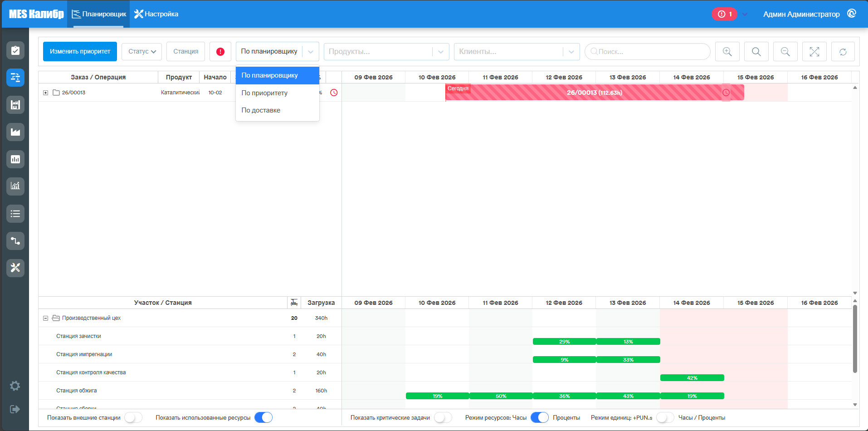Click the red alerts badge showing 1
868x431 pixels.
[724, 14]
